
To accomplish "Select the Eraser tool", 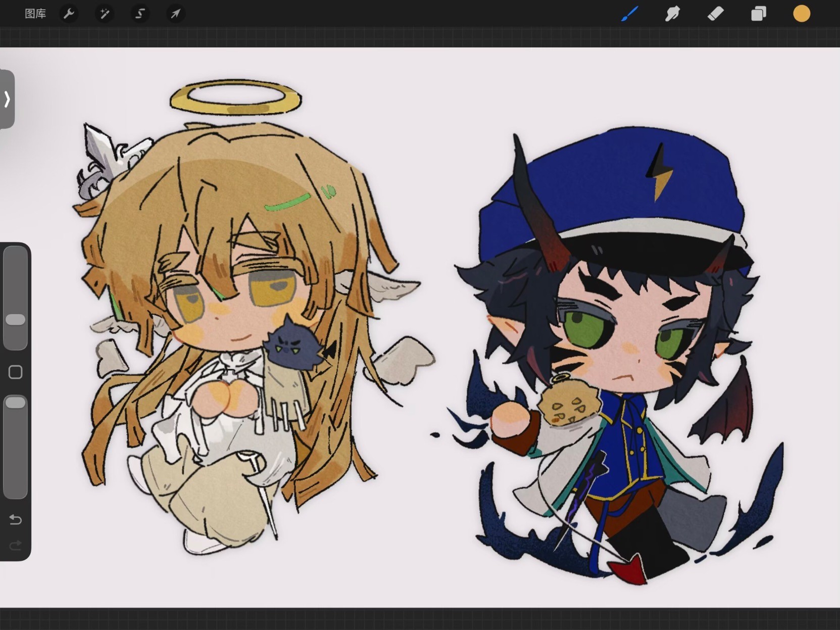I will (x=715, y=14).
